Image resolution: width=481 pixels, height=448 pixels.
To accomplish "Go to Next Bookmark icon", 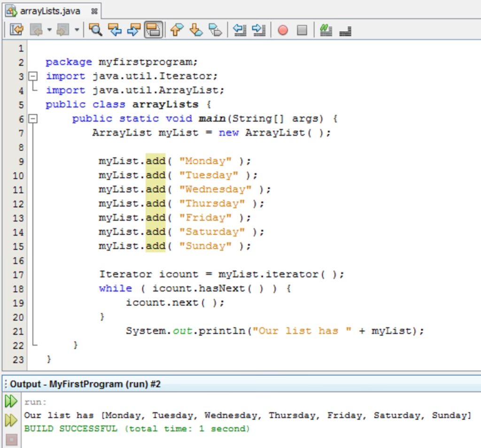I will pos(195,31).
